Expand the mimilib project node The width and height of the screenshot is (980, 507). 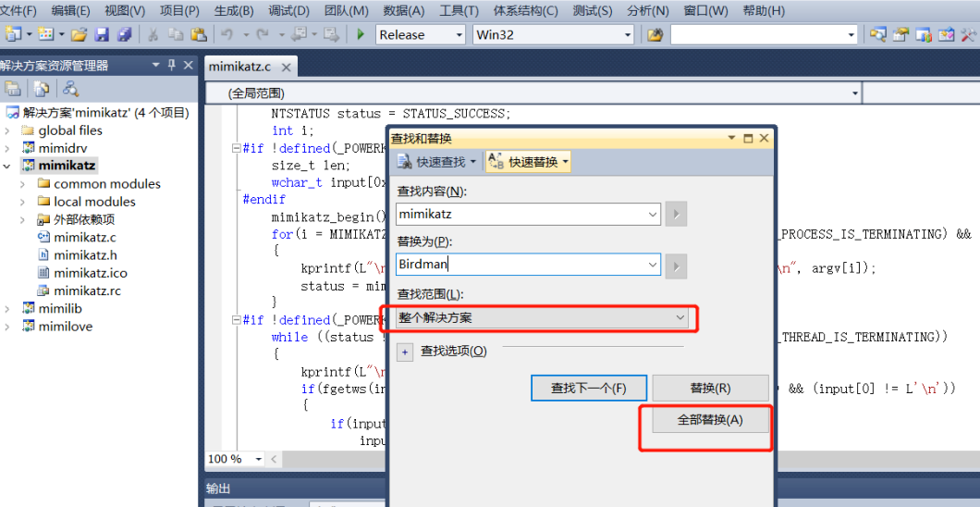[x=6, y=309]
